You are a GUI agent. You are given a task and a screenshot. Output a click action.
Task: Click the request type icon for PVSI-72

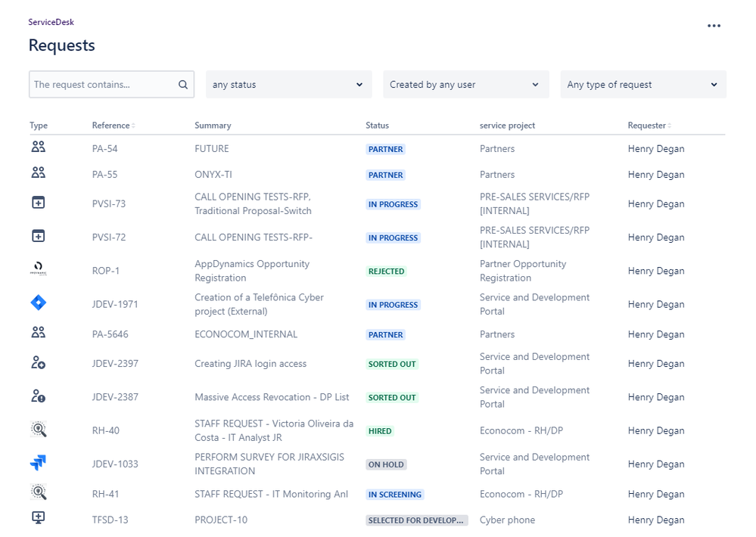[38, 236]
